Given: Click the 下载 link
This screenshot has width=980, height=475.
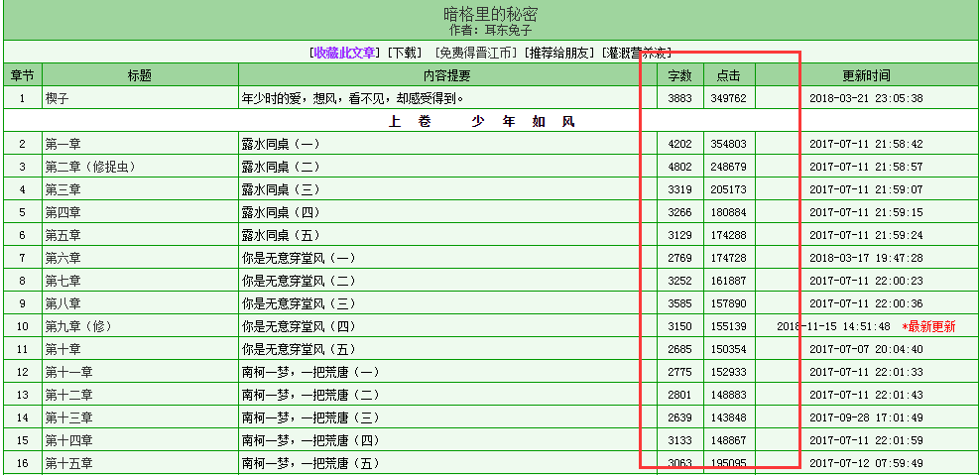Looking at the screenshot, I should [x=405, y=53].
